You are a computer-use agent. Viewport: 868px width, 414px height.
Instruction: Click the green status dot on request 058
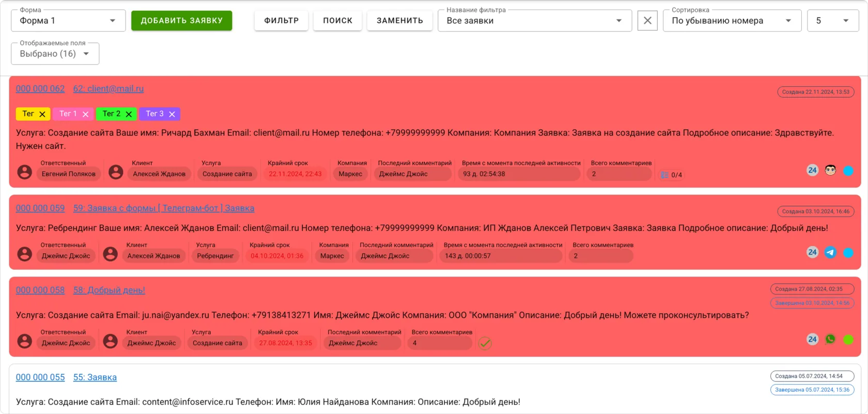(848, 340)
